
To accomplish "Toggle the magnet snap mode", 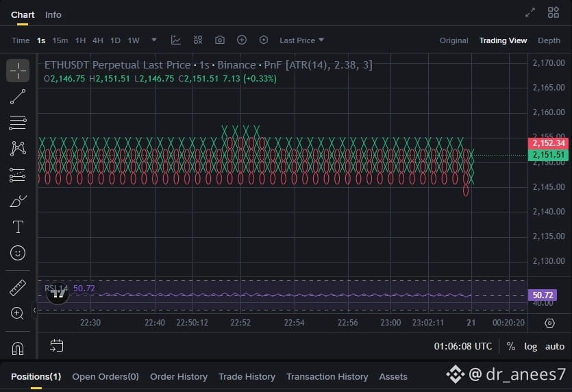I will (18, 348).
